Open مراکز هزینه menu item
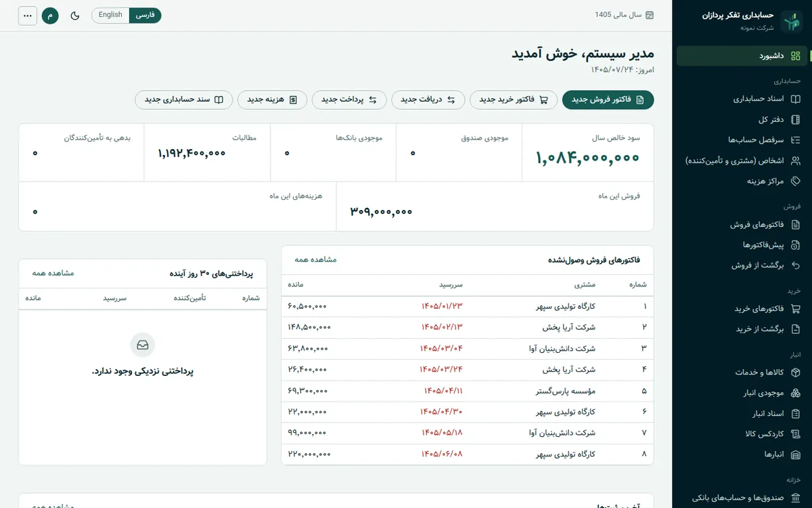The width and height of the screenshot is (812, 508). pyautogui.click(x=742, y=181)
